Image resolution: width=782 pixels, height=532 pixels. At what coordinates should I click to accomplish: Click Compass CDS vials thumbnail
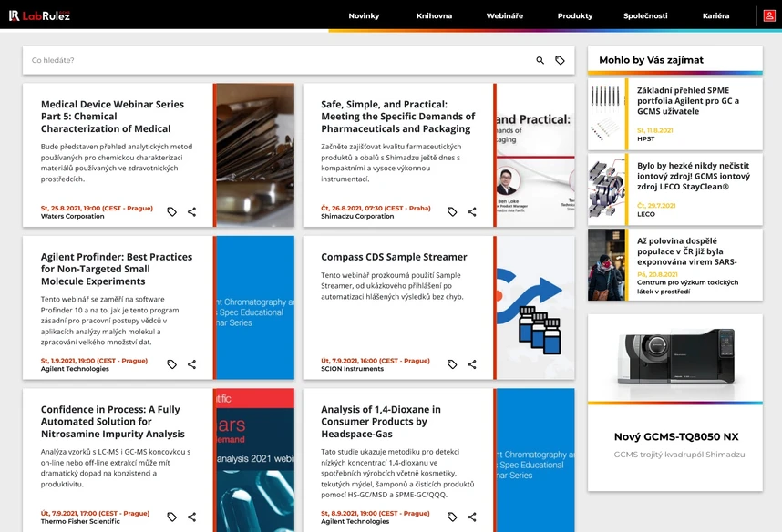point(536,308)
